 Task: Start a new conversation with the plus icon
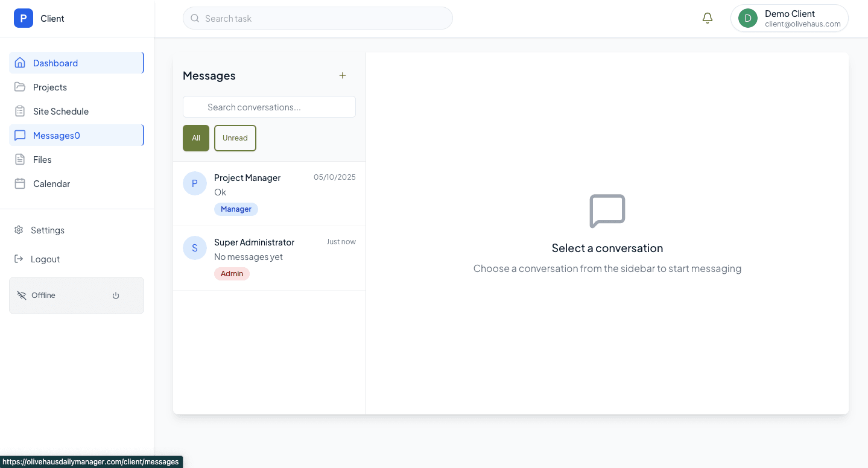click(x=342, y=75)
